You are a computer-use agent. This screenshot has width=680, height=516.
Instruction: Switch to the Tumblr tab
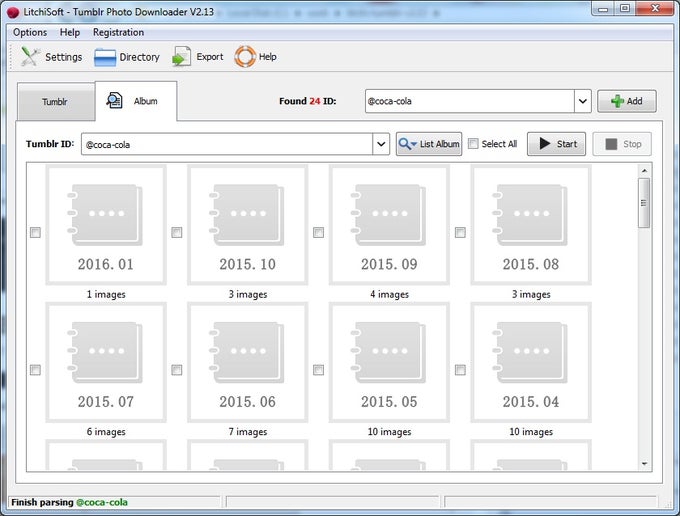point(56,102)
